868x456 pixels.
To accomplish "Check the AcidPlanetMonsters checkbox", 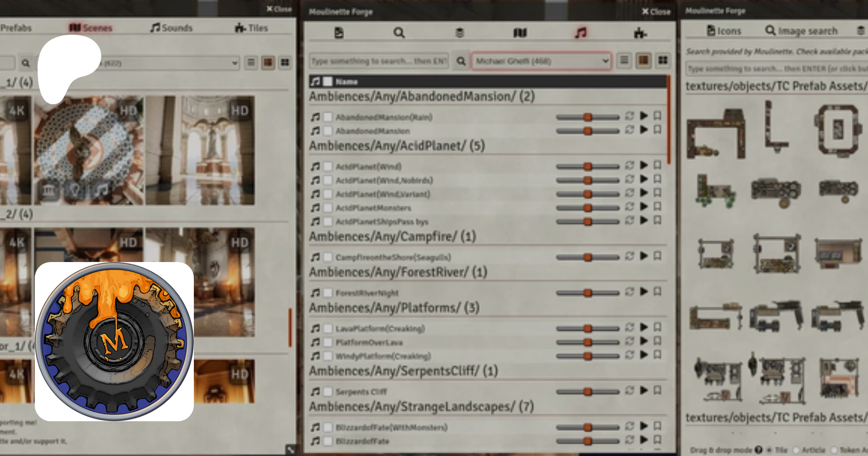I will point(328,208).
